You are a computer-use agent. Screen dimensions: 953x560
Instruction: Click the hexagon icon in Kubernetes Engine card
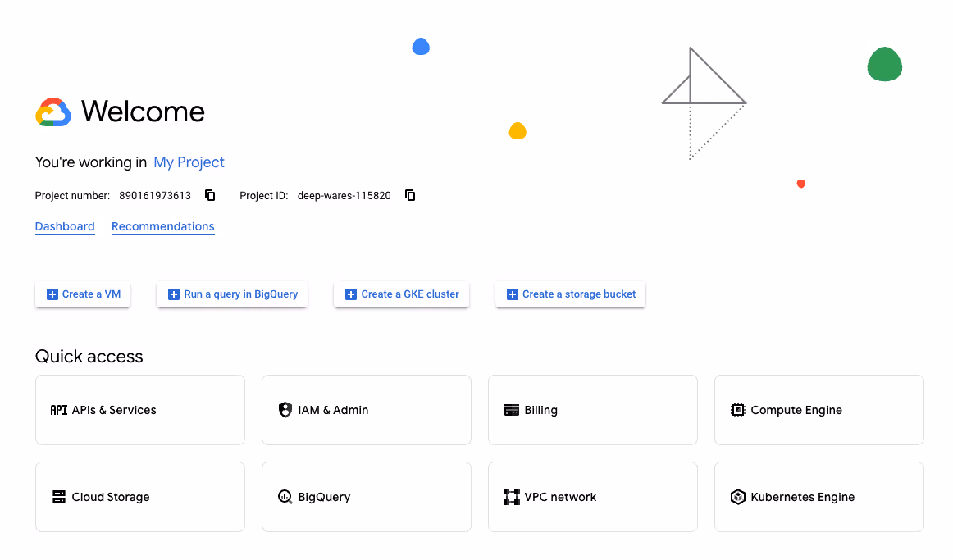[x=738, y=497]
